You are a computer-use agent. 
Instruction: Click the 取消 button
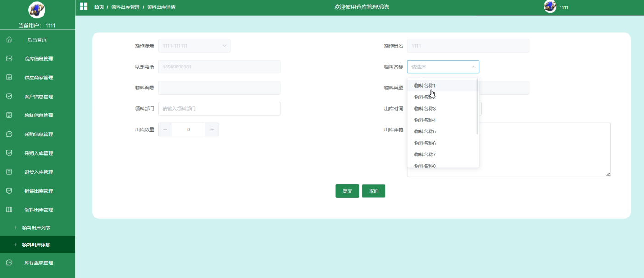click(374, 191)
